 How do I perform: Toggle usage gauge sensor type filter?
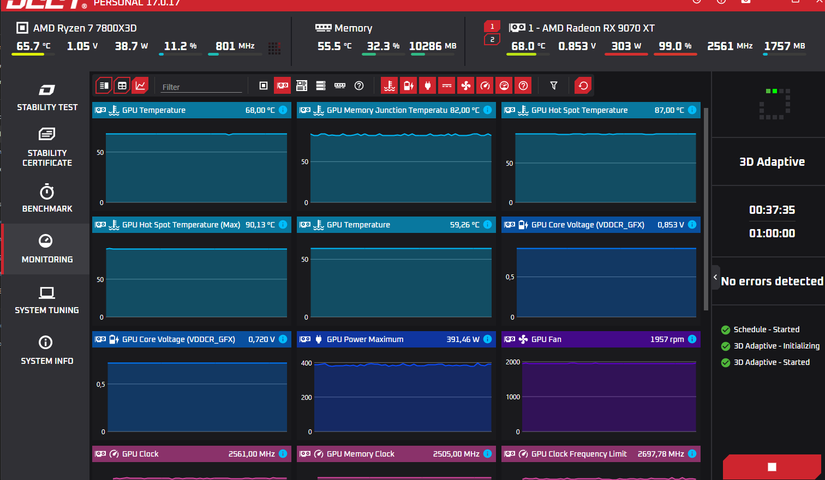[x=504, y=86]
